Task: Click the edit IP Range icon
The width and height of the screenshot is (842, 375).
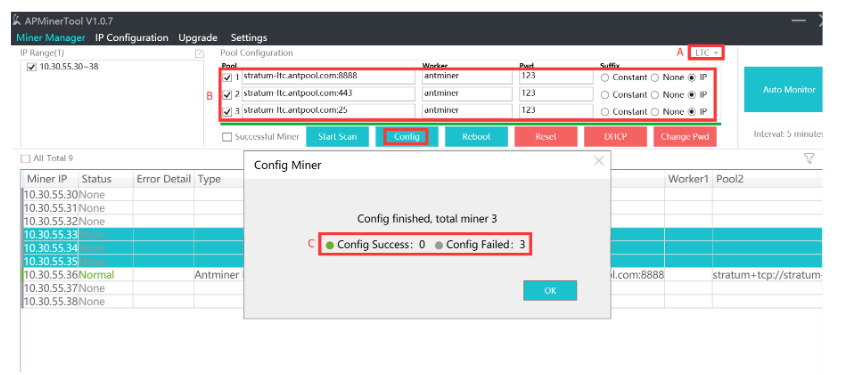Action: [x=199, y=54]
